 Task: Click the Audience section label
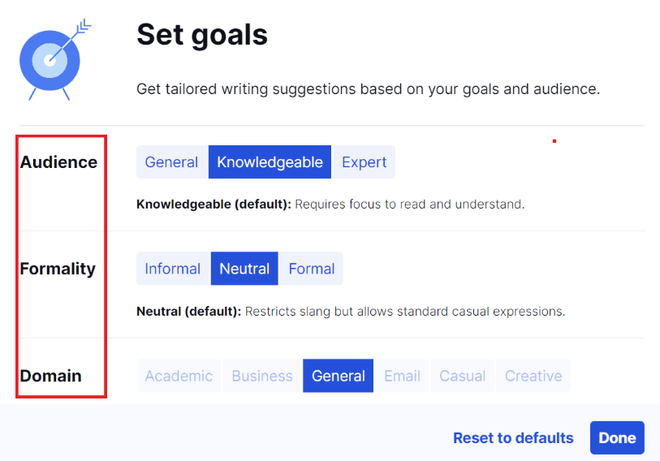click(59, 162)
